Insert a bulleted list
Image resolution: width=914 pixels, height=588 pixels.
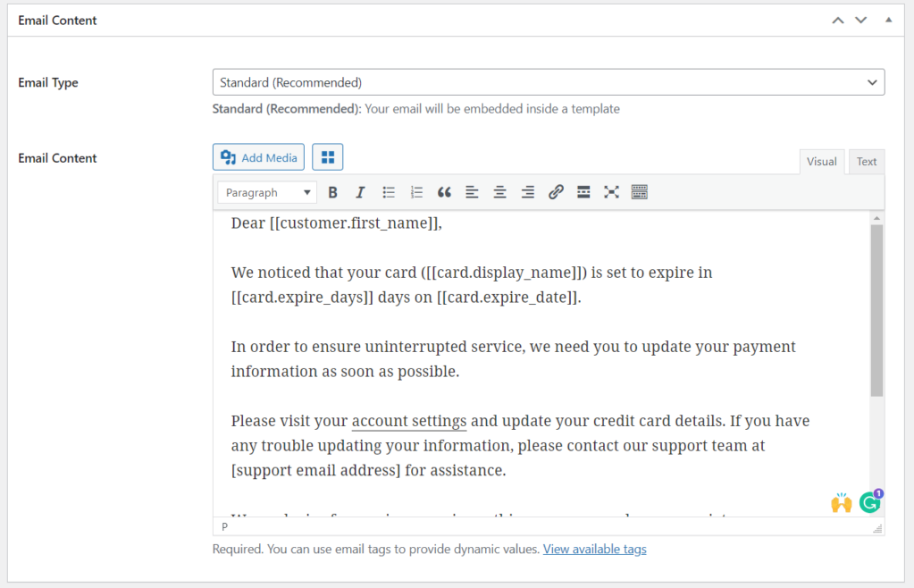(388, 191)
